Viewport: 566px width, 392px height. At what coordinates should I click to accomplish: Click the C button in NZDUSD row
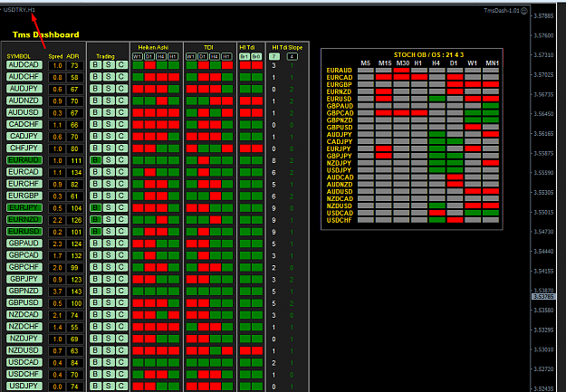121,351
